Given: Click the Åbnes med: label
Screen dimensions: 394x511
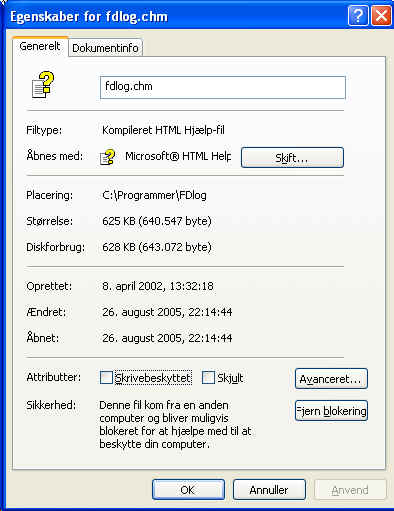Looking at the screenshot, I should (55, 156).
